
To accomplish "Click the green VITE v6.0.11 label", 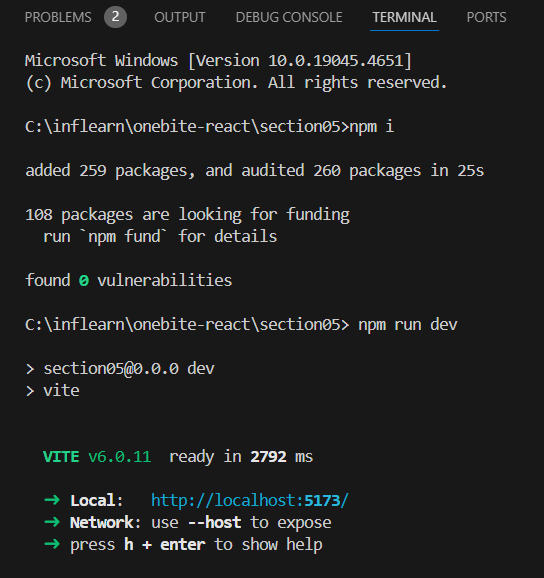I will pos(97,457).
